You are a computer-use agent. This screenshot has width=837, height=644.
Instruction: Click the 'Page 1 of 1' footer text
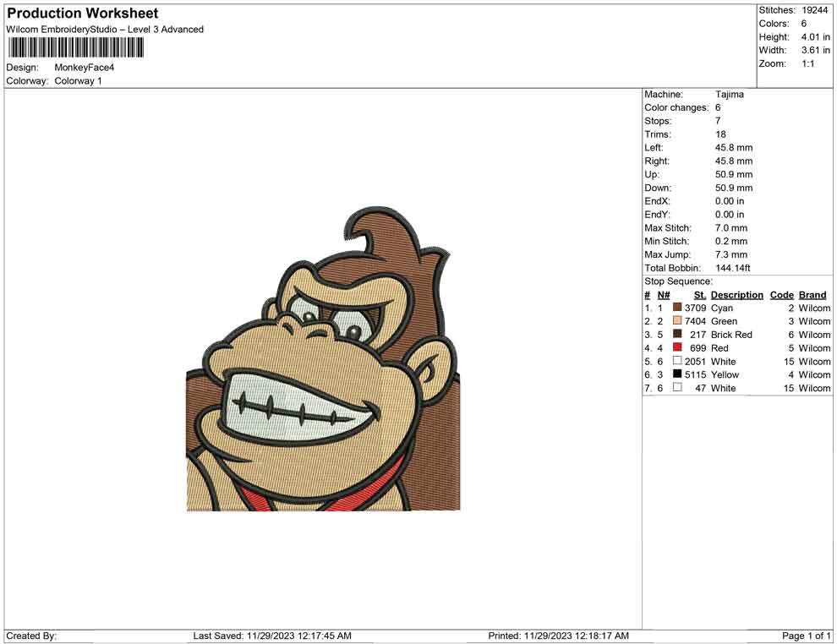(806, 636)
